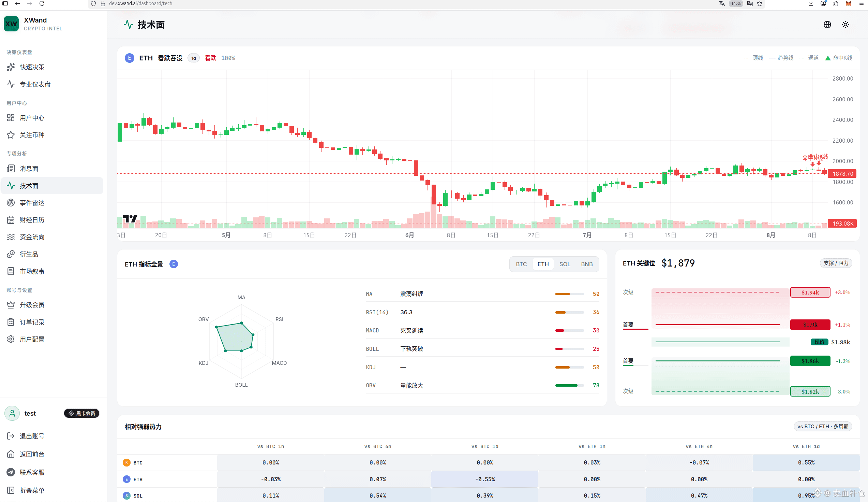Select the SOL indicator tab

565,264
